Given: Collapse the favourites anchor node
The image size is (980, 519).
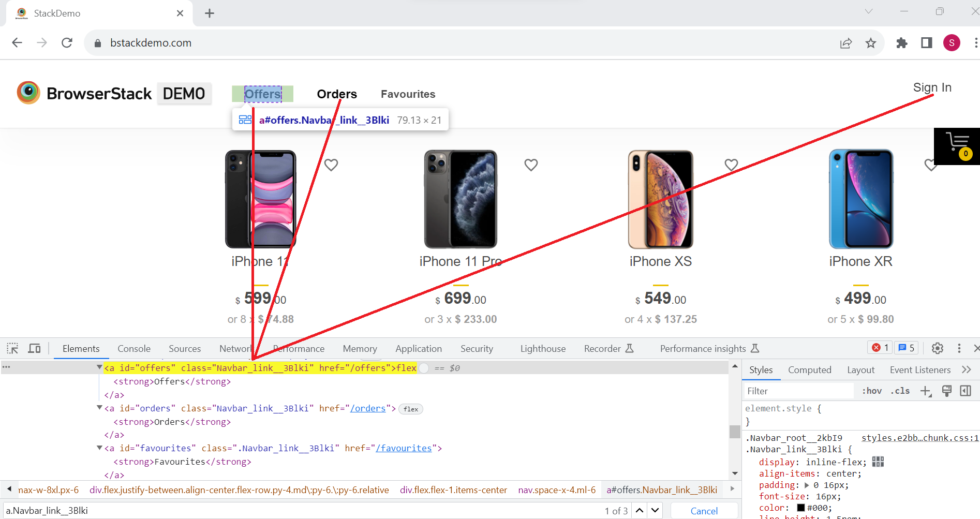Looking at the screenshot, I should coord(99,448).
